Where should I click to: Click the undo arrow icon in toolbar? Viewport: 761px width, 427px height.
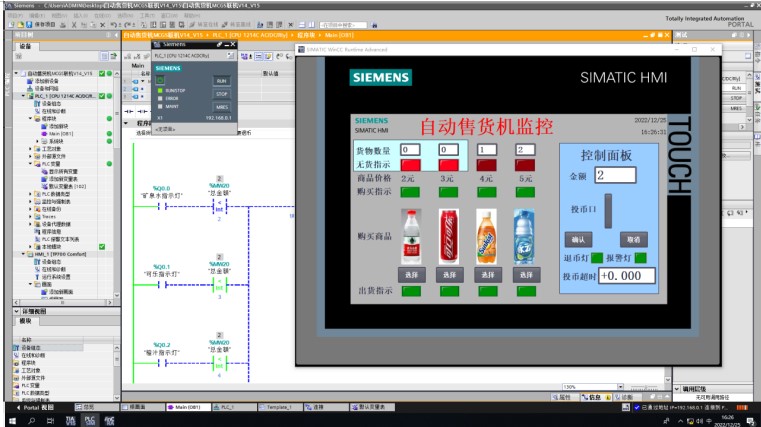(114, 24)
